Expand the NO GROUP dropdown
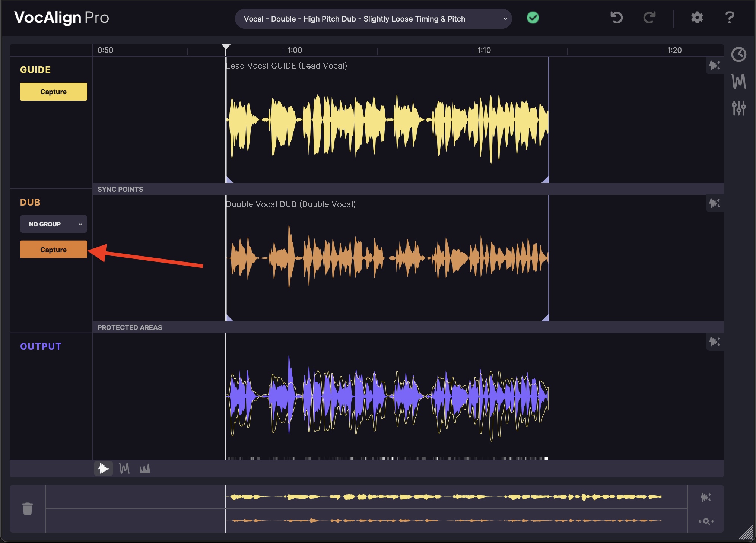Viewport: 756px width, 543px height. [53, 224]
